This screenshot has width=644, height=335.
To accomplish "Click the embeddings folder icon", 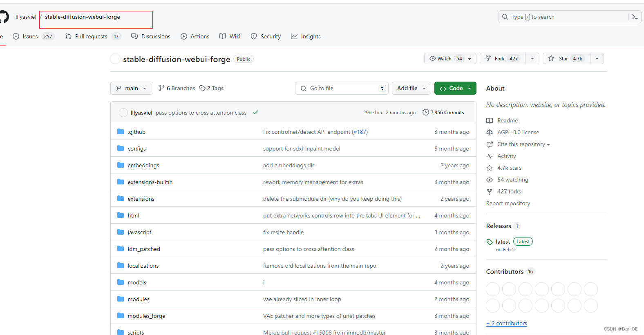I will point(121,165).
